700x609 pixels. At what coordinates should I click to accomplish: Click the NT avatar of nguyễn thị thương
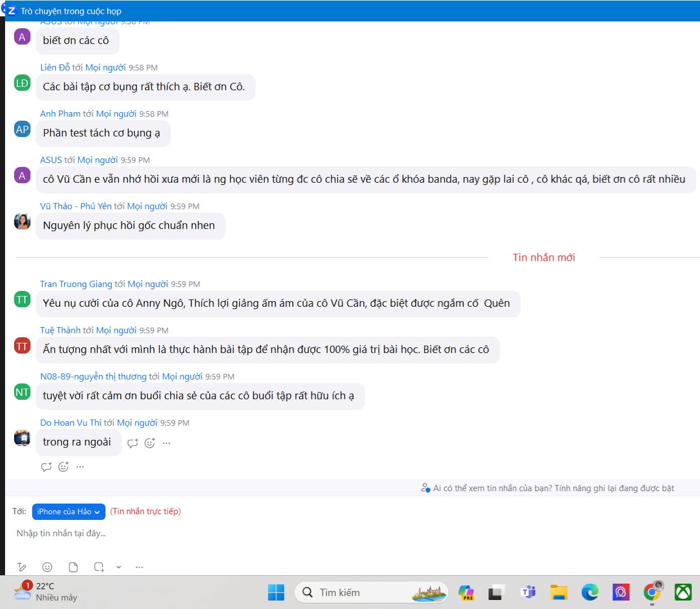(x=22, y=392)
